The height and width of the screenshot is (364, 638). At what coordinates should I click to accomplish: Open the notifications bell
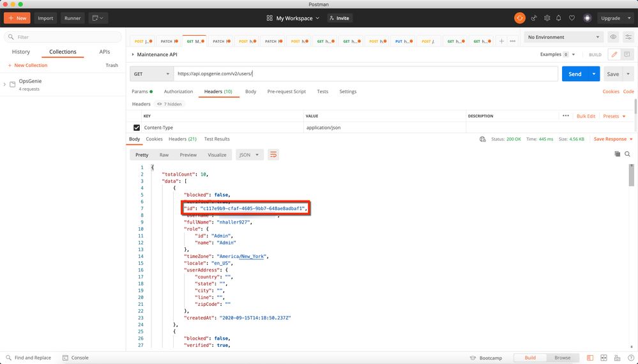point(559,18)
